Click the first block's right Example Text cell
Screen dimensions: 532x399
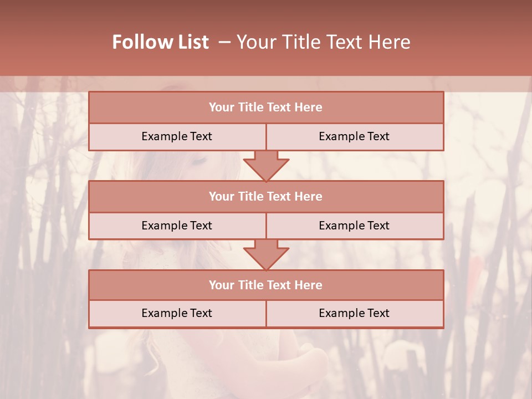click(355, 137)
